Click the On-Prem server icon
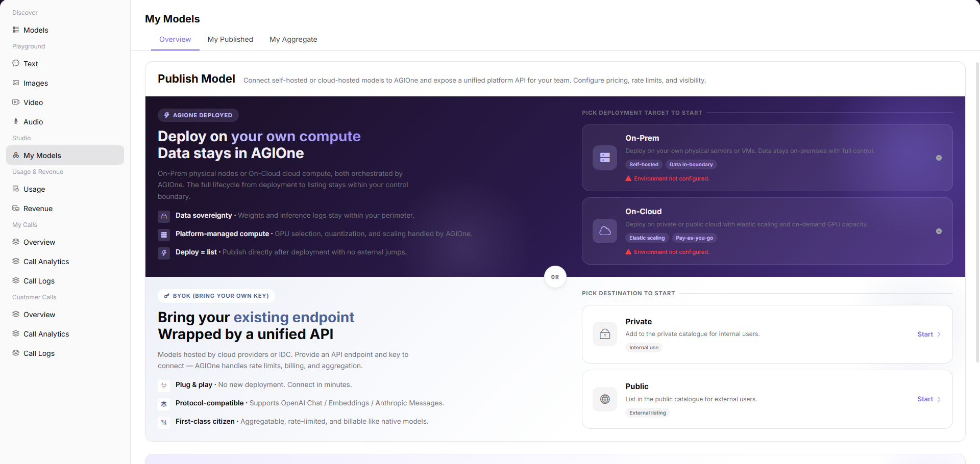Image resolution: width=980 pixels, height=464 pixels. tap(605, 158)
